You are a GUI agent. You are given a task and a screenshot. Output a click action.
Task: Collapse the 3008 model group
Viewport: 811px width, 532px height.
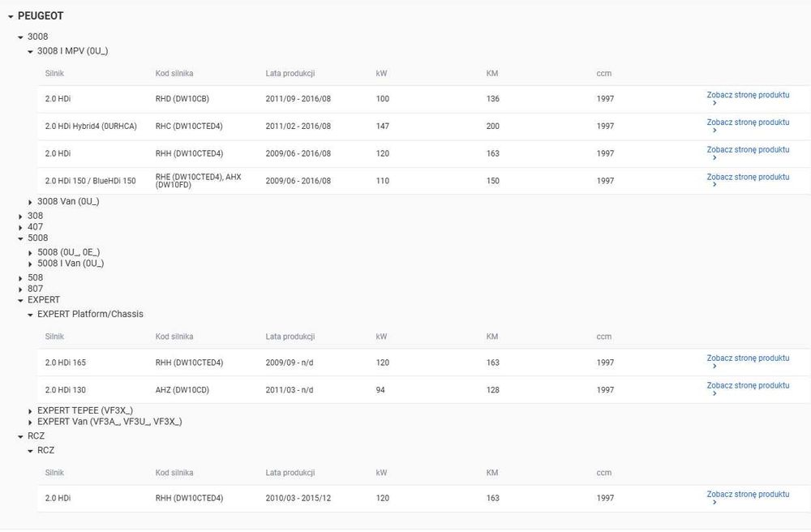20,37
